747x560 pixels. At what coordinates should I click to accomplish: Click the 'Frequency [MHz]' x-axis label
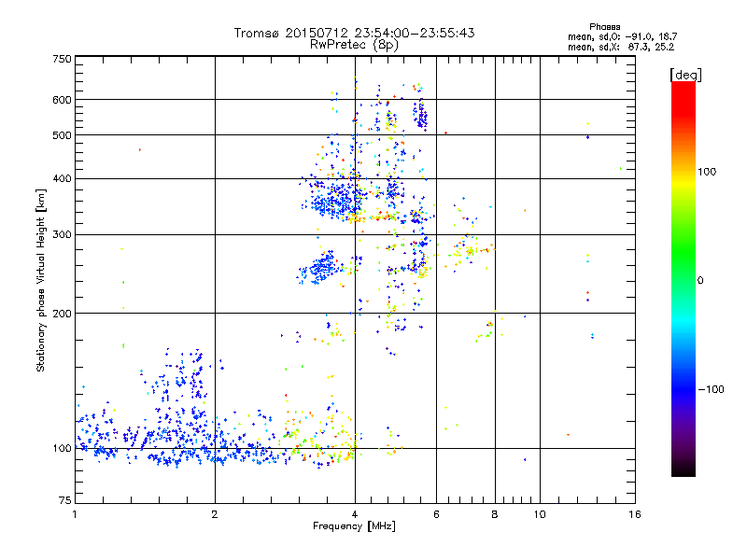point(354,526)
